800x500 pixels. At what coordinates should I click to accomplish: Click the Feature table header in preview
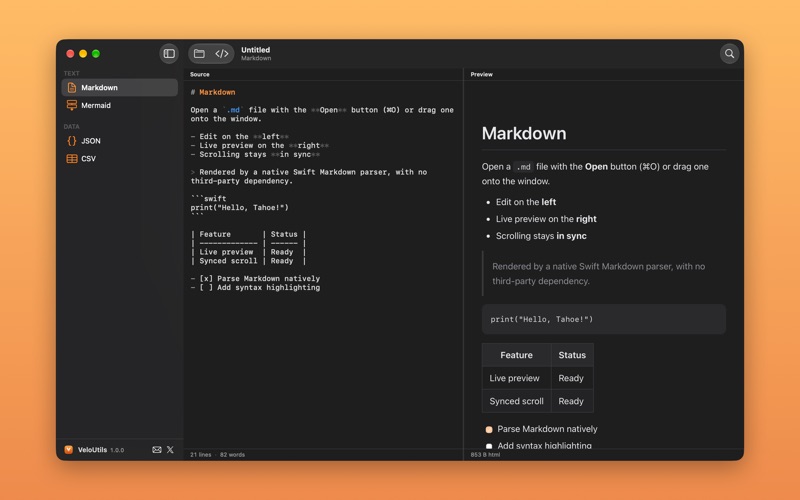(516, 355)
